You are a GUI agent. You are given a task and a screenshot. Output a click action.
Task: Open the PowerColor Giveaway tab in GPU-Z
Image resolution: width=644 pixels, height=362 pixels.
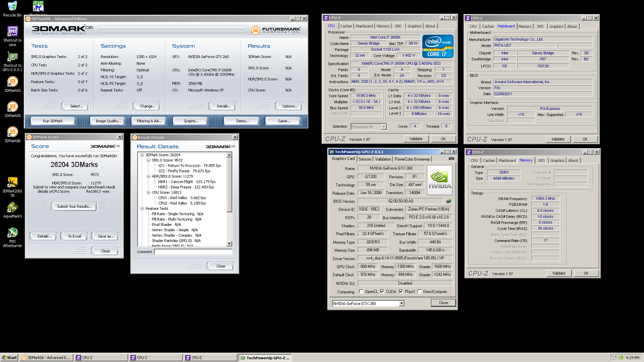pos(412,159)
